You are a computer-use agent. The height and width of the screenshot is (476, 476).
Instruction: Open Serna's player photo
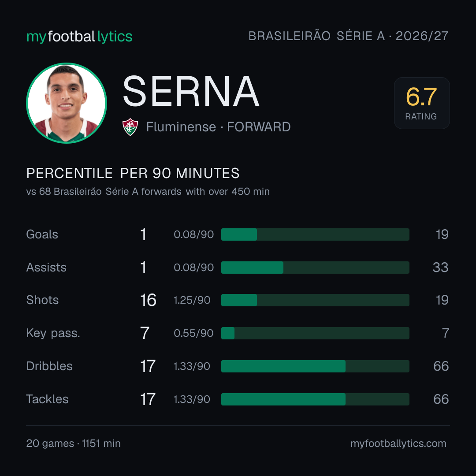(x=67, y=103)
